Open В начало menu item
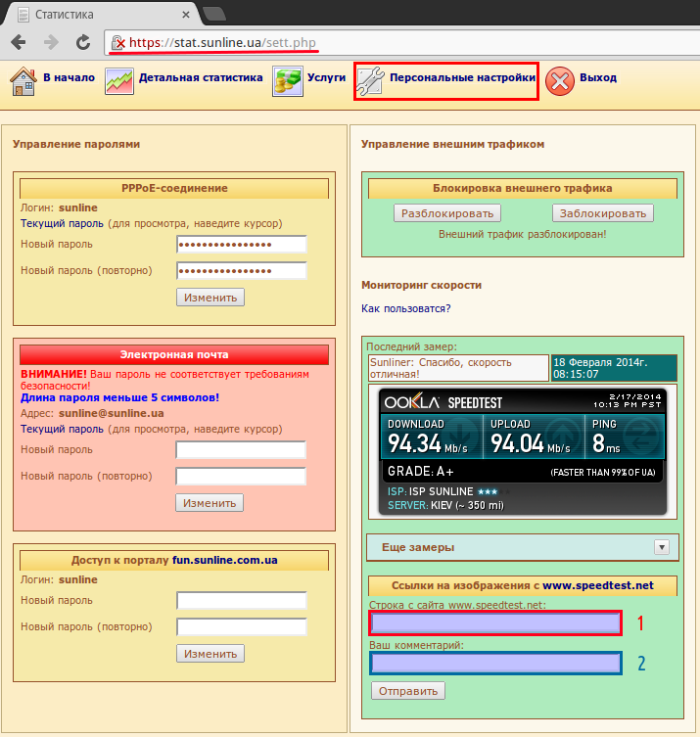This screenshot has width=700, height=737. pyautogui.click(x=70, y=77)
